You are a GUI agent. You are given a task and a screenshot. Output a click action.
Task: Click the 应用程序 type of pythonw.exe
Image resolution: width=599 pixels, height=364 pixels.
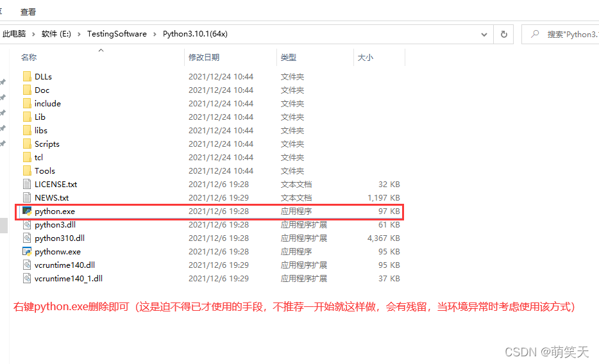pos(296,251)
